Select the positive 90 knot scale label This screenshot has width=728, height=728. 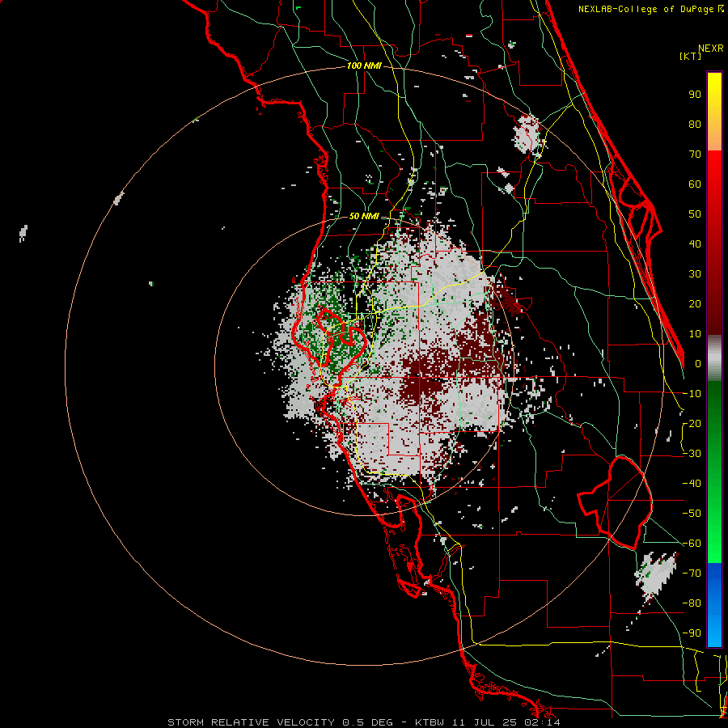pyautogui.click(x=695, y=95)
